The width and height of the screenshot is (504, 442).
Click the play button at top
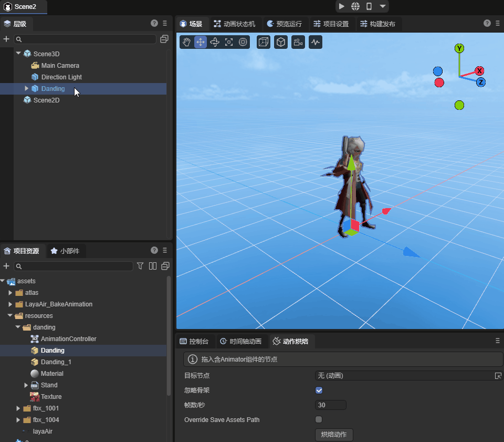[x=342, y=6]
